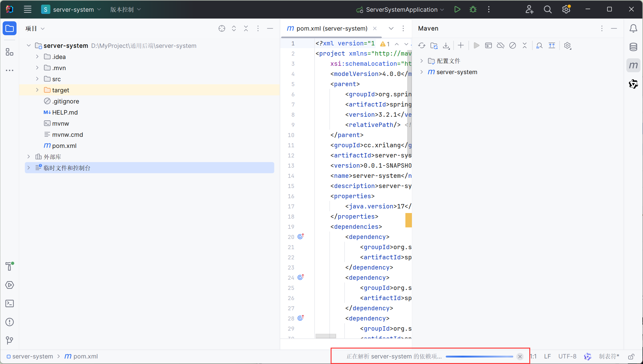The height and width of the screenshot is (364, 643).
Task: Show editor tabs list dropdown
Action: [x=391, y=28]
